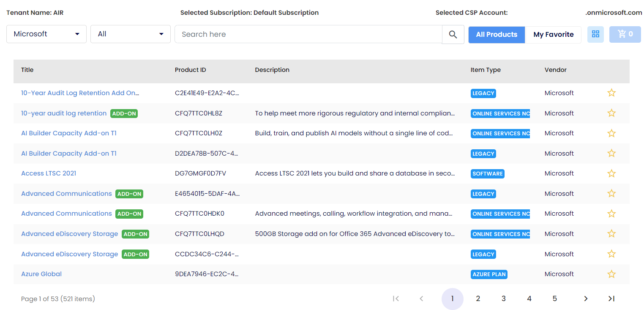
Task: Go to first page icon
Action: [x=396, y=299]
